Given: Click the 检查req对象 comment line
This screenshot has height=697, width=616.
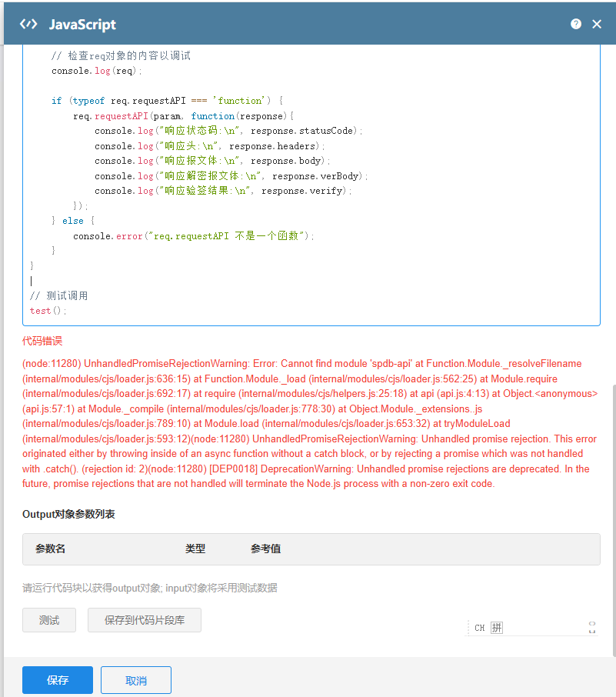Looking at the screenshot, I should [x=121, y=55].
